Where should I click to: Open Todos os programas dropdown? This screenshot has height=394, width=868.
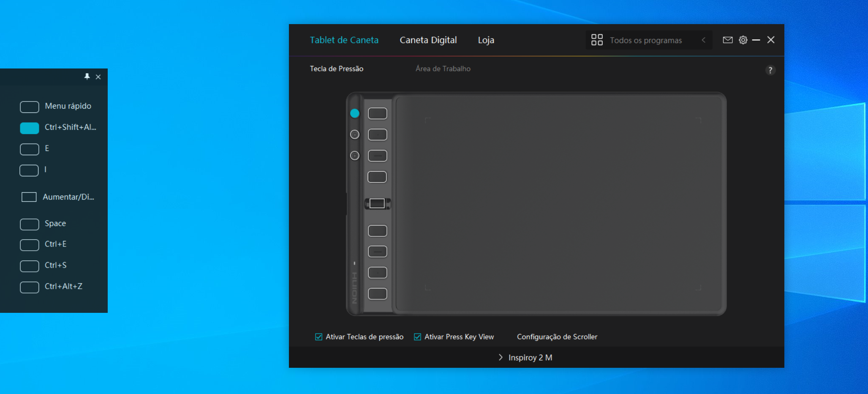645,40
